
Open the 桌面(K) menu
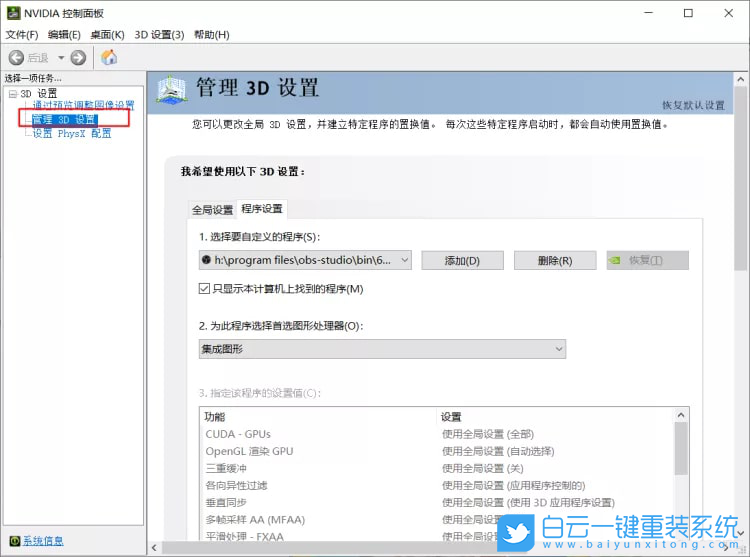[107, 35]
